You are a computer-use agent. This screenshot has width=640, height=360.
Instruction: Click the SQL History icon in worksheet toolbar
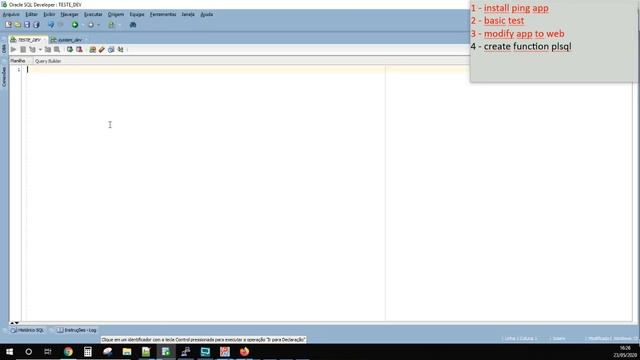(111, 49)
